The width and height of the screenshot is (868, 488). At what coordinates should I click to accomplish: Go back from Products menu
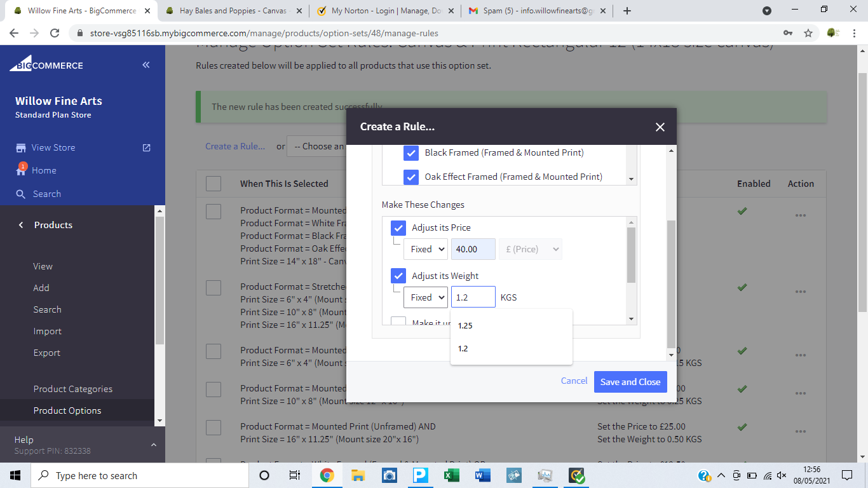pos(21,225)
